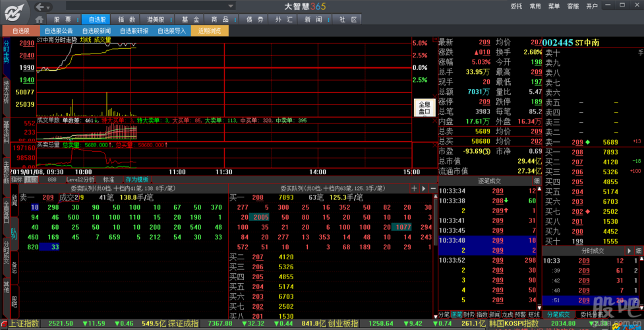Open the 自选股公告 sub-tab
The width and height of the screenshot is (644, 330).
coord(59,31)
